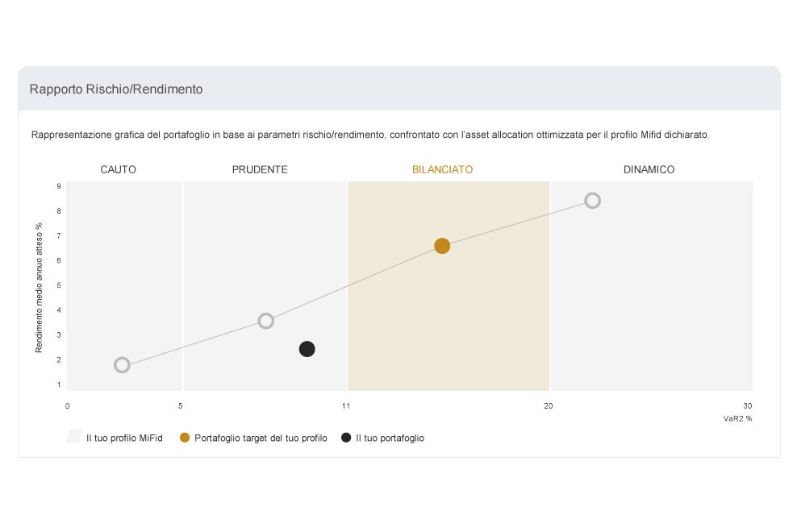Select the PRUDENTE profile label

tap(260, 170)
